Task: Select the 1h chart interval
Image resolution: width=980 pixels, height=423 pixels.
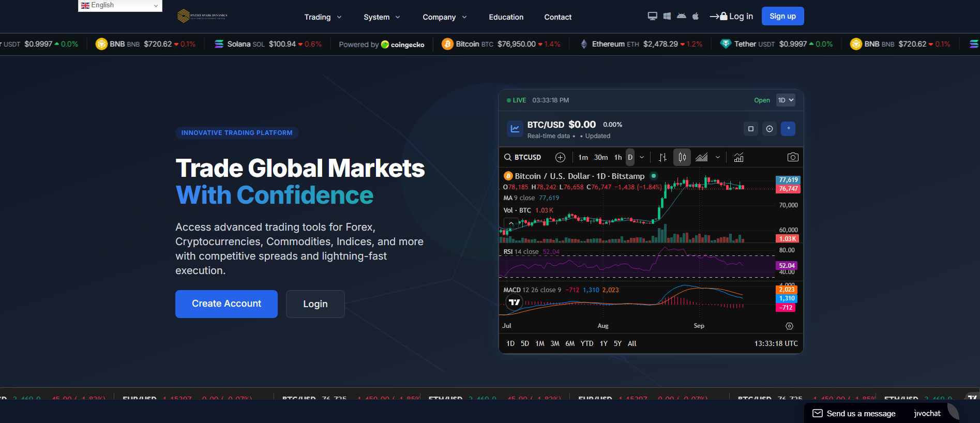Action: (618, 157)
